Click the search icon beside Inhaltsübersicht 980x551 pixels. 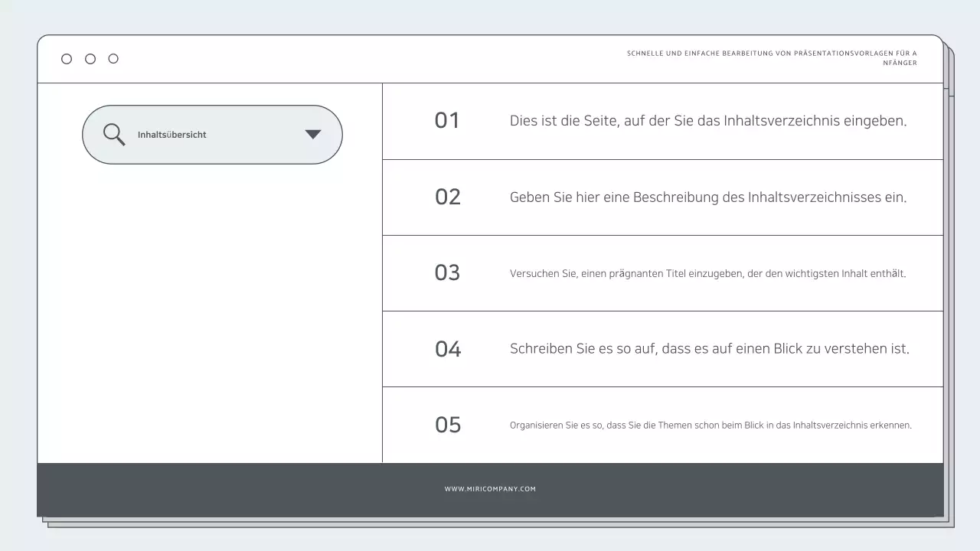113,134
